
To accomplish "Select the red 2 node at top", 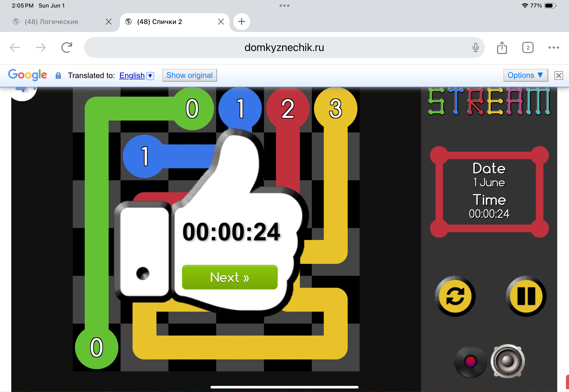I will 288,108.
